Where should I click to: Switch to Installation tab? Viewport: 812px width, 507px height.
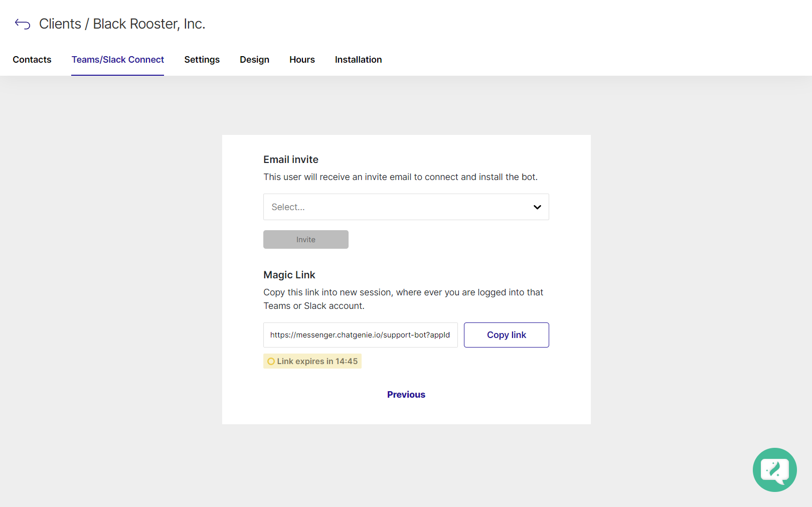[359, 60]
